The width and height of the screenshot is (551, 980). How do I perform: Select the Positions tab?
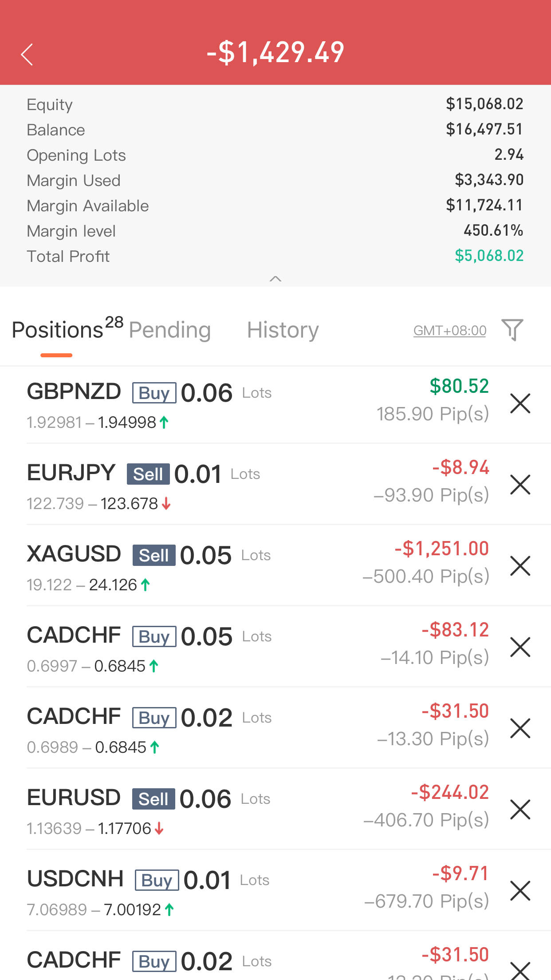(58, 330)
